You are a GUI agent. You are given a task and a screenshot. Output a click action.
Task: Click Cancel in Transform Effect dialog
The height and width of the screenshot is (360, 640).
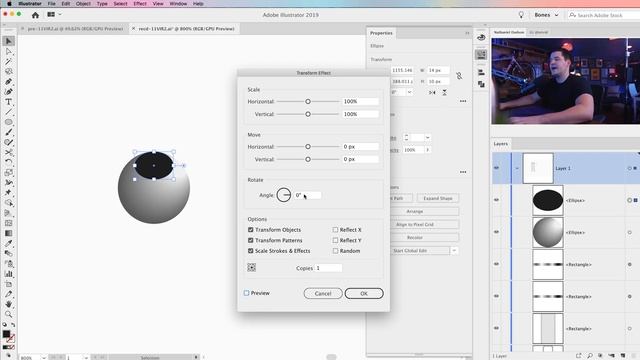click(x=323, y=293)
